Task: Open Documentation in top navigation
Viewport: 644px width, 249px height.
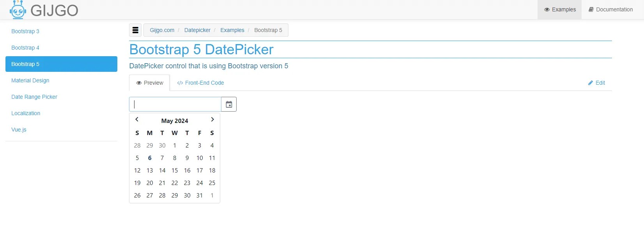Action: (x=610, y=9)
